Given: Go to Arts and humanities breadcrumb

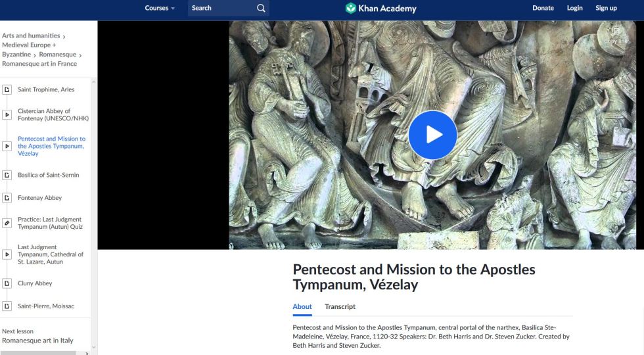Looking at the screenshot, I should click(x=31, y=35).
